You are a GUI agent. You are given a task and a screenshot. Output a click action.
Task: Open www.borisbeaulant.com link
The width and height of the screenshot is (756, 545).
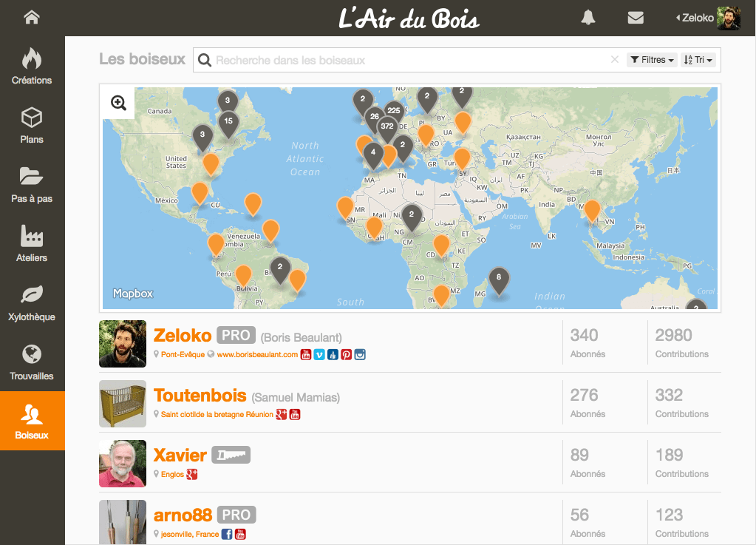coord(257,354)
